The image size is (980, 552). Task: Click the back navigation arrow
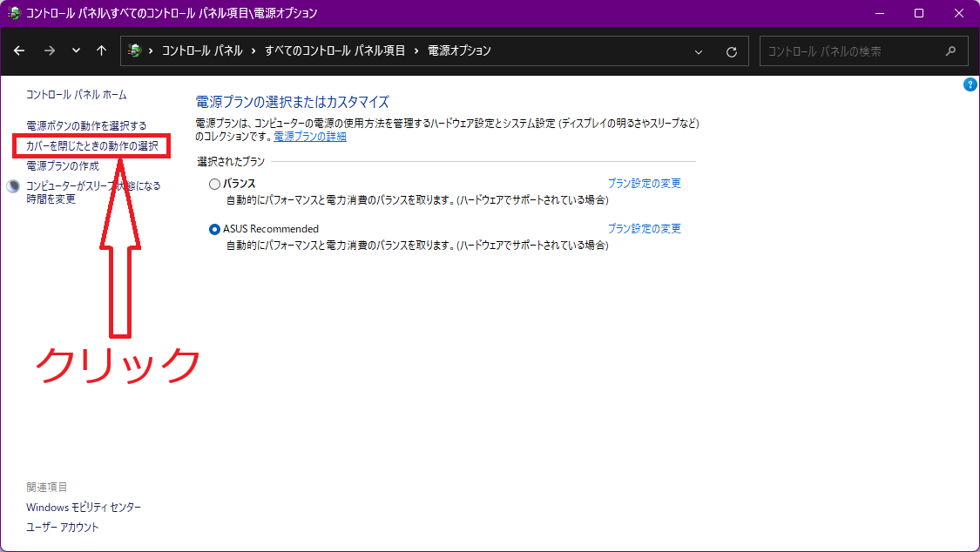pos(19,50)
